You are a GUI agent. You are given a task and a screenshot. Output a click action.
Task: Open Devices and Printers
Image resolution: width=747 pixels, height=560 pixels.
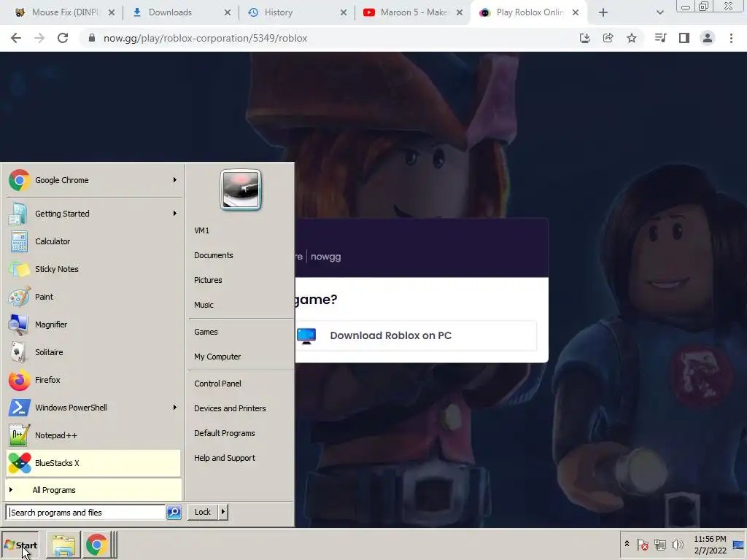pos(230,408)
